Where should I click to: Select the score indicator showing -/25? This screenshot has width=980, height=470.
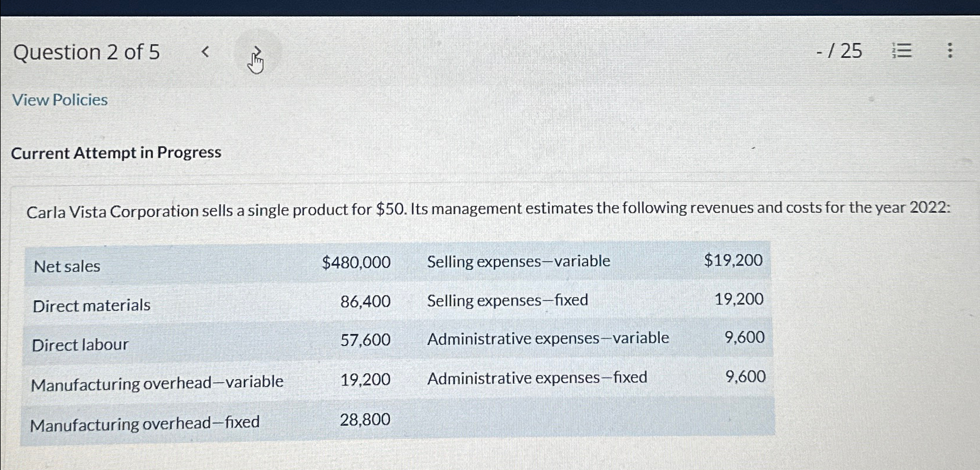839,52
